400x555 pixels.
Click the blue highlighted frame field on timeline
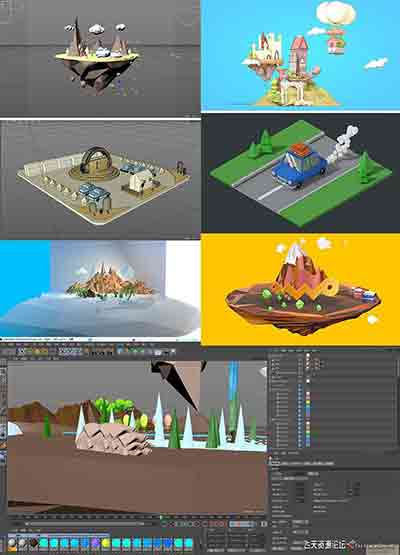tap(242, 523)
